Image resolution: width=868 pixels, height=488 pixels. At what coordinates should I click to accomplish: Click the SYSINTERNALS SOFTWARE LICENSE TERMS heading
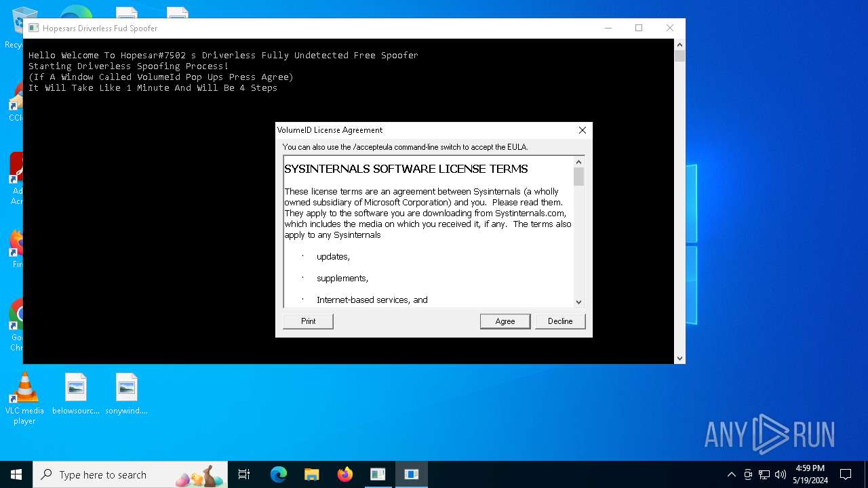coord(406,169)
